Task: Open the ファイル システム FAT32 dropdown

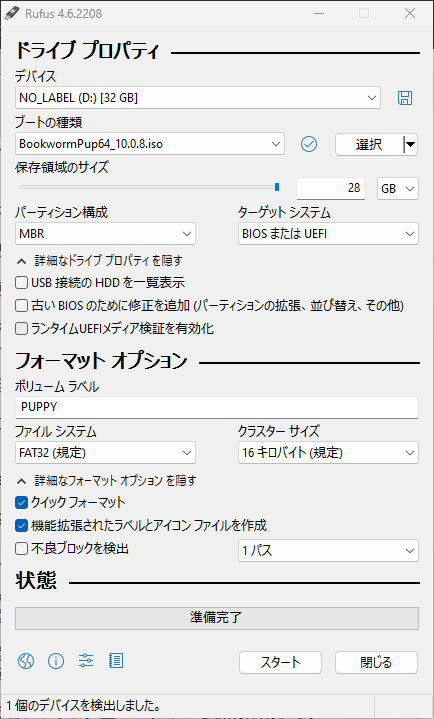Action: (105, 453)
